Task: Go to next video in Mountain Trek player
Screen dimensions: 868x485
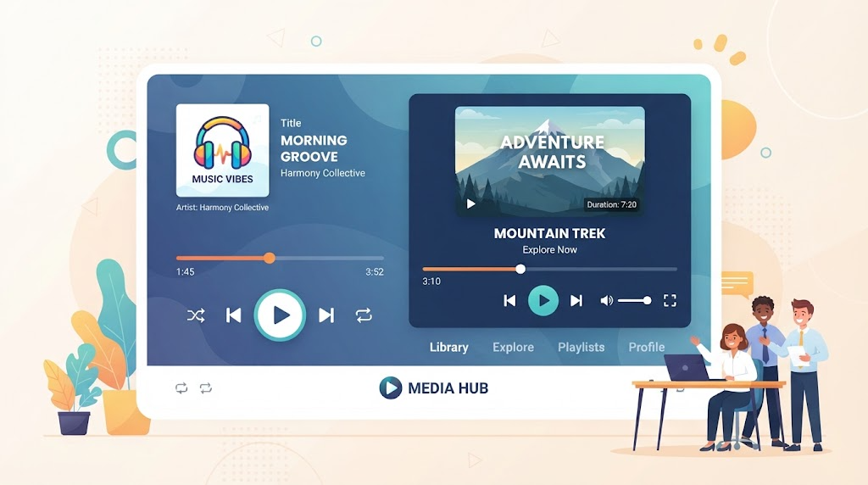Action: [x=576, y=301]
